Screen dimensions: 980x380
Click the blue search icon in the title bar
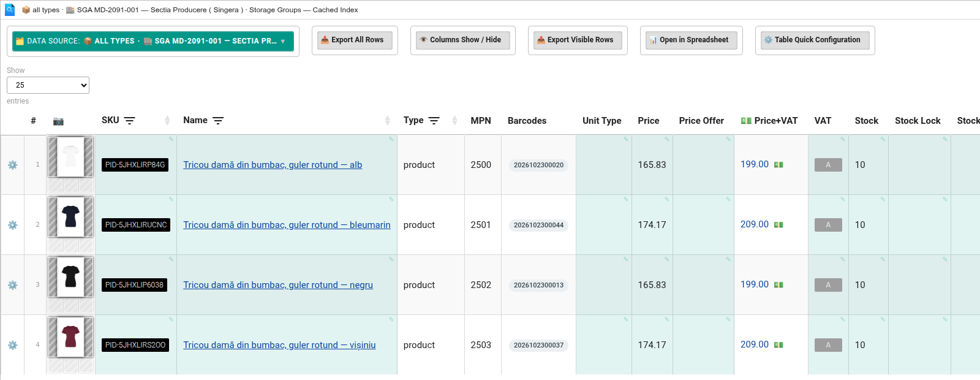pos(10,10)
